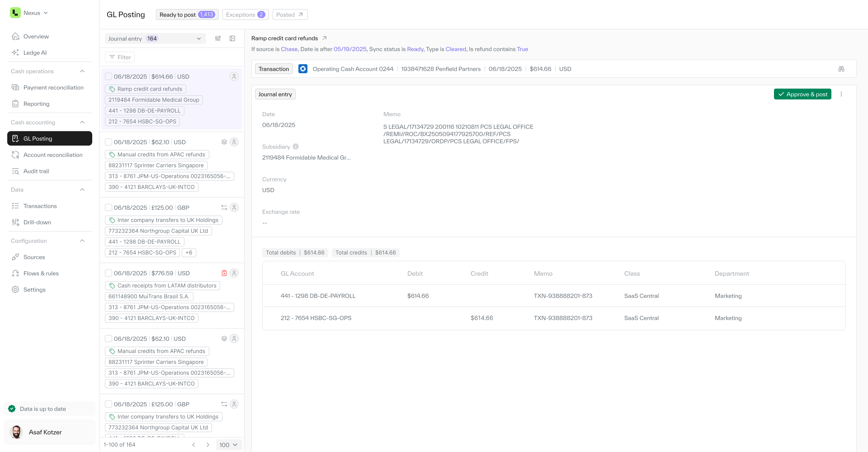This screenshot has width=868, height=452.
Task: Open the three-dots menu next to Approve & post
Action: click(841, 94)
